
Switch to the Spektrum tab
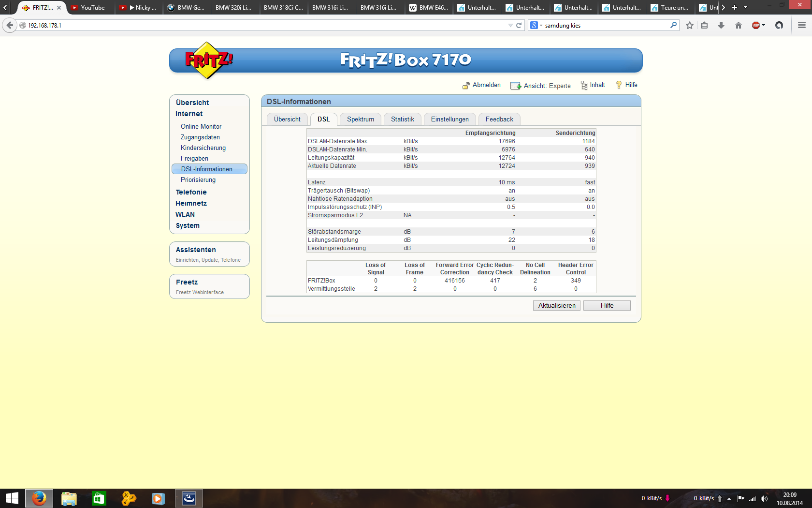pos(361,119)
